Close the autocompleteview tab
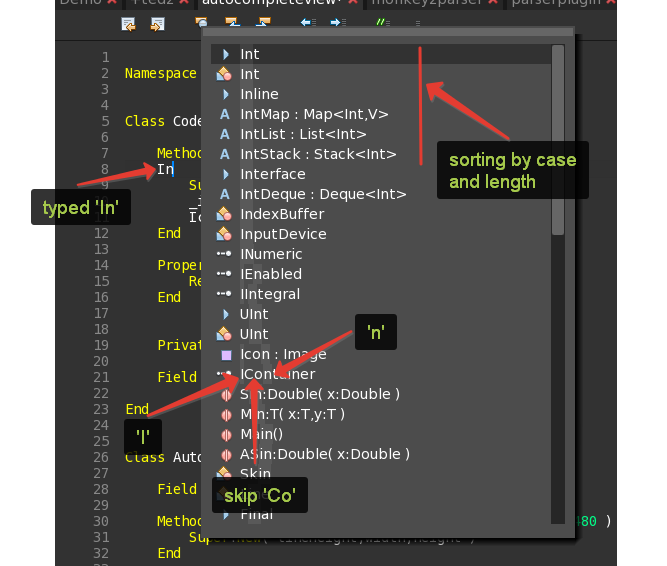The height and width of the screenshot is (566, 667). 353,4
